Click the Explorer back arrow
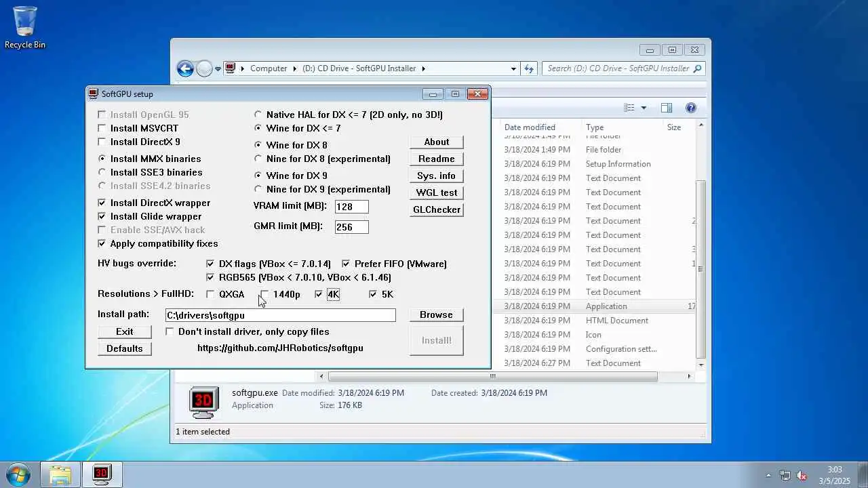 point(185,68)
